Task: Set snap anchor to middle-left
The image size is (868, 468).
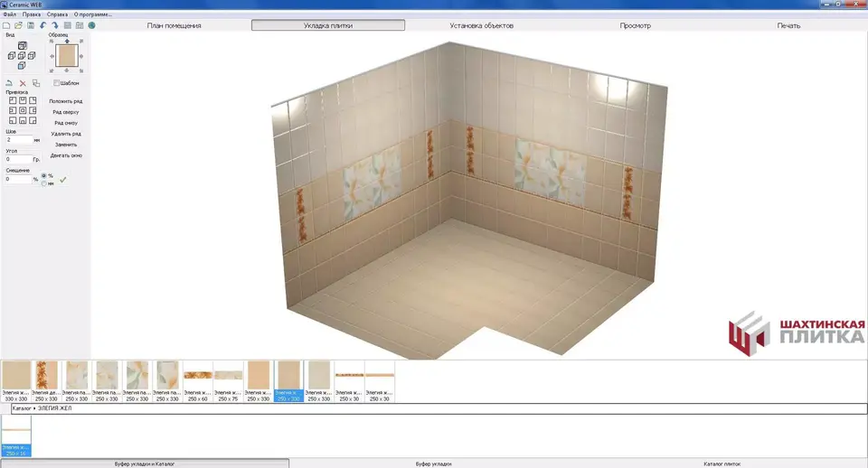Action: [x=13, y=110]
